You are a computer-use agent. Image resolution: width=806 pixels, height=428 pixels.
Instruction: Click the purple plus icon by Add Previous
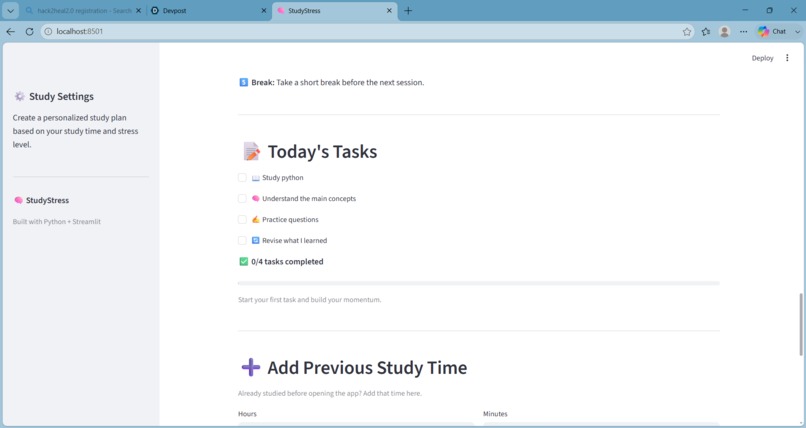(x=251, y=367)
